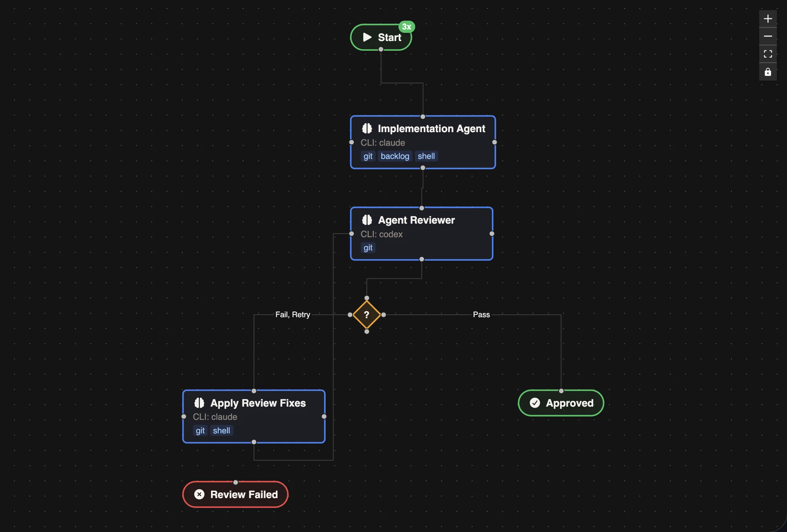
Task: Select the Claude icon on Implementation Agent
Action: 367,129
